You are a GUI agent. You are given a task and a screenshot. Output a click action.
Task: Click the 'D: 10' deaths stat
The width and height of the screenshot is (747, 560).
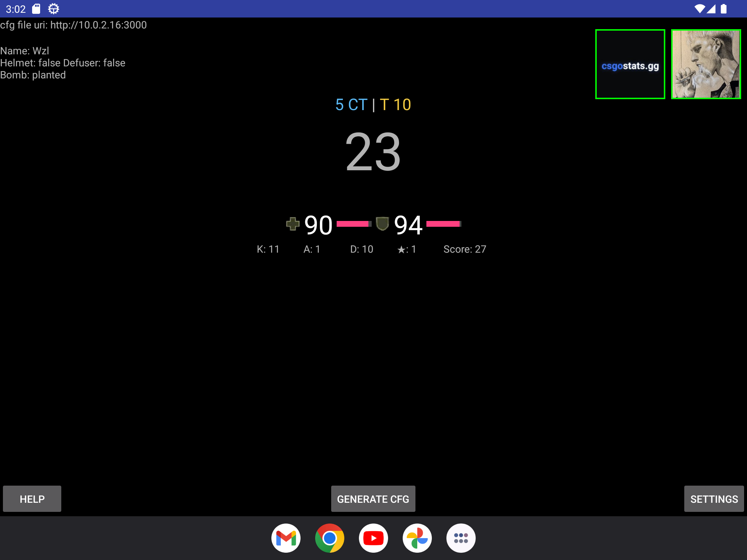tap(361, 249)
